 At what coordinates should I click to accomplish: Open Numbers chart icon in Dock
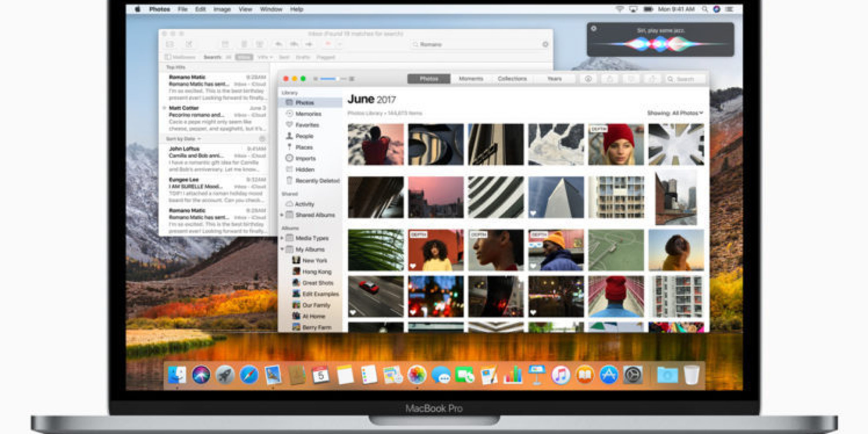coord(513,375)
